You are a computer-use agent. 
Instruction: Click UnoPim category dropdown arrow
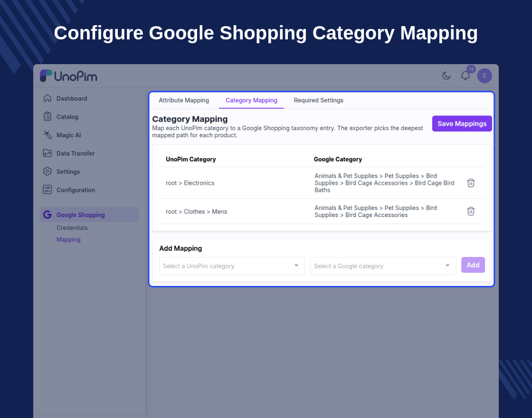(296, 266)
